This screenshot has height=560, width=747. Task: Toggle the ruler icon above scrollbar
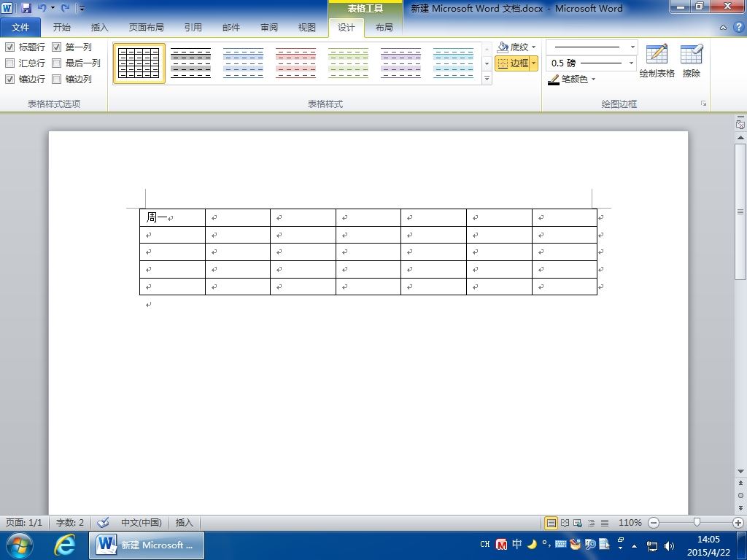pyautogui.click(x=740, y=124)
